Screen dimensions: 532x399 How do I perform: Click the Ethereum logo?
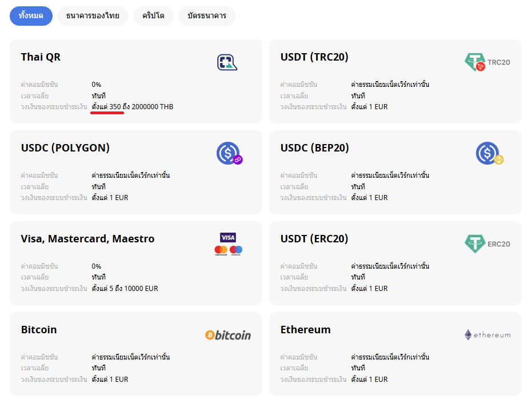487,335
